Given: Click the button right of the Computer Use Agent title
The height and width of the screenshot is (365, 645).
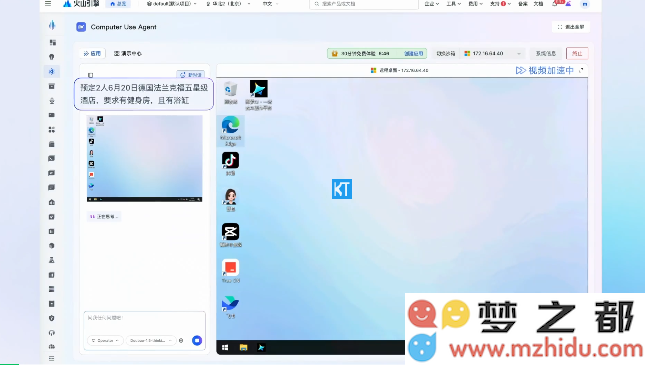Looking at the screenshot, I should click(x=571, y=27).
